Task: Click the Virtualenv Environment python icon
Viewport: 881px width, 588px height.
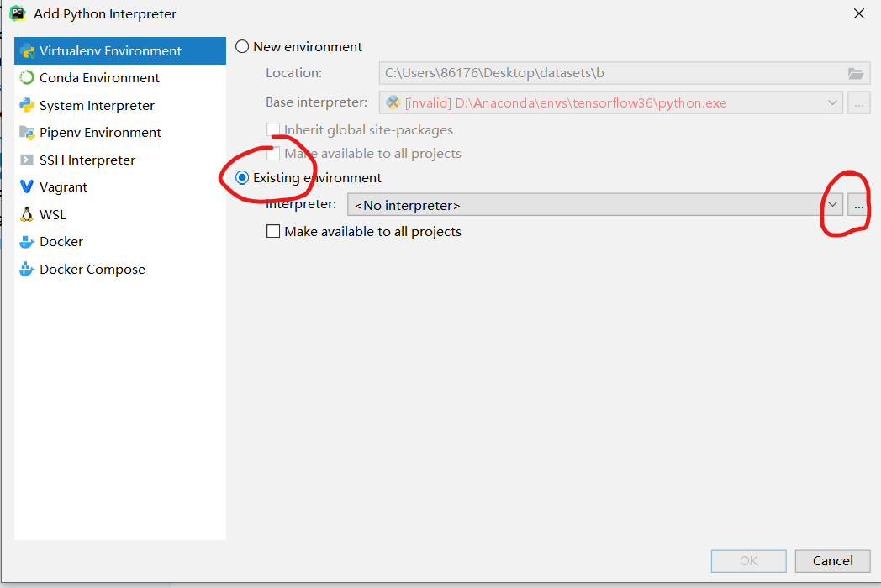Action: coord(27,51)
